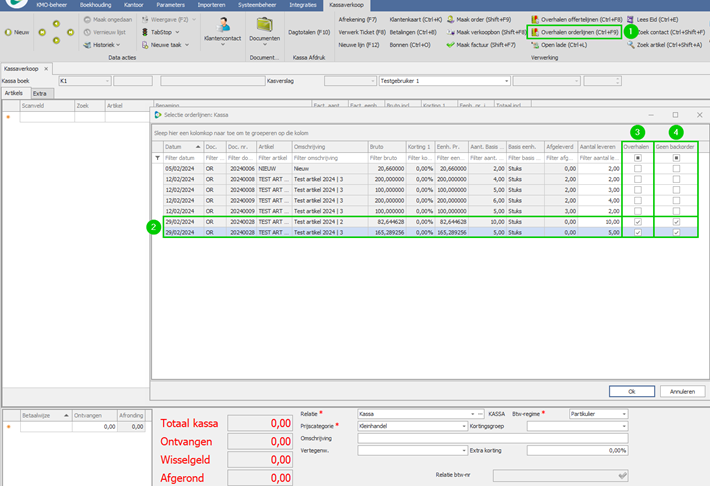
Task: Click Zoek artikel (Ctrl+Shift+A) magnifier
Action: (630, 45)
